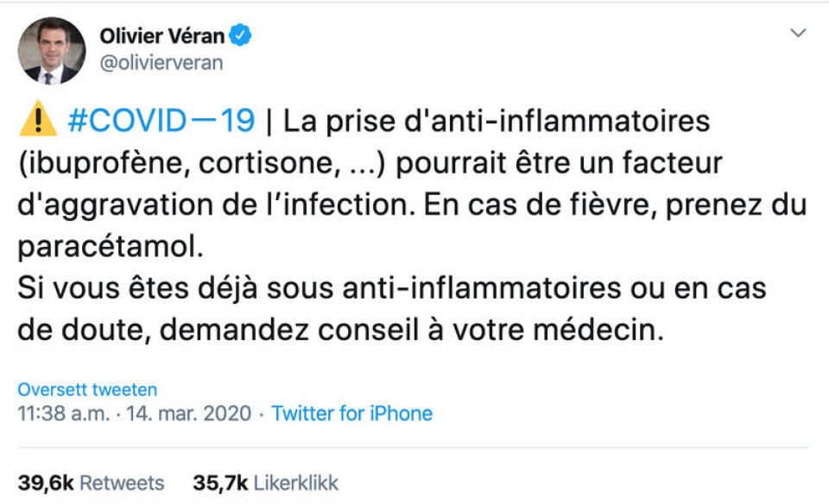This screenshot has width=829, height=504.
Task: Open the @olivierveran handle link
Action: (162, 63)
